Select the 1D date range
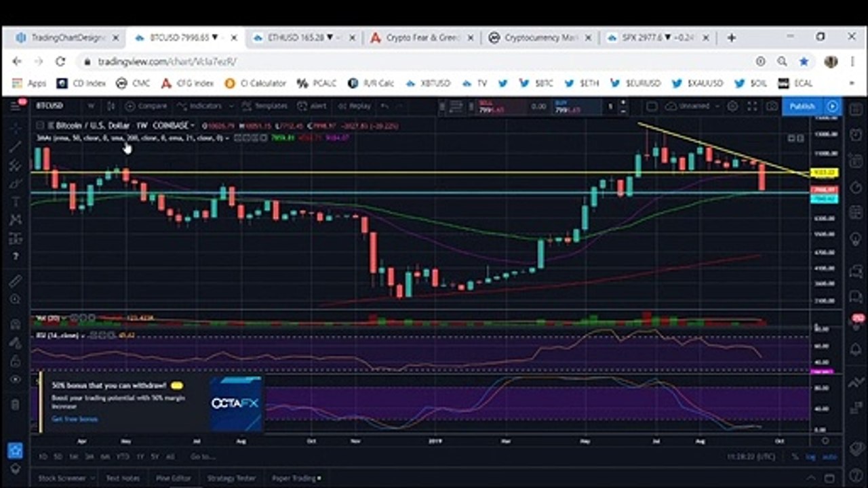Viewport: 868px width, 488px height. point(43,457)
